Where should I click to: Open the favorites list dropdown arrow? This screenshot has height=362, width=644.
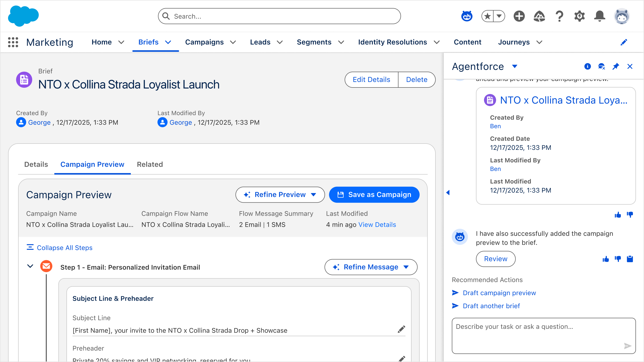point(499,16)
